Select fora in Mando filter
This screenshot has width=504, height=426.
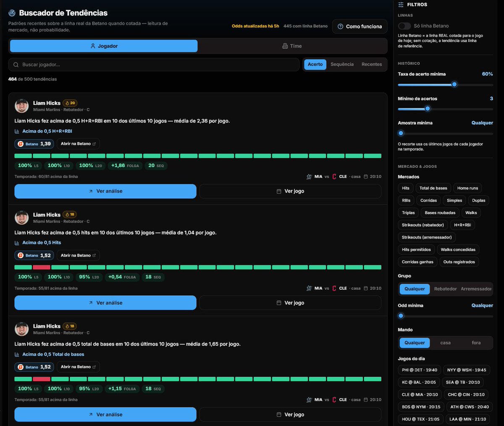476,343
